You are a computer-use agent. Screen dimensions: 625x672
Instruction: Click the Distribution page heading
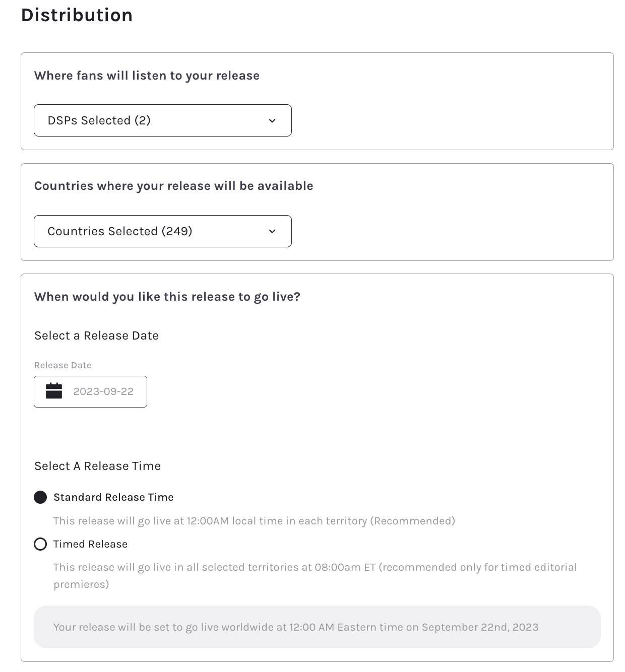pyautogui.click(x=77, y=15)
